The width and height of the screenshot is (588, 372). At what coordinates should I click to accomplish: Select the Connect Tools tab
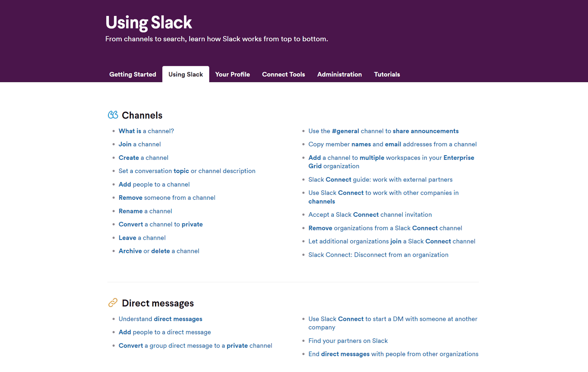pyautogui.click(x=283, y=74)
